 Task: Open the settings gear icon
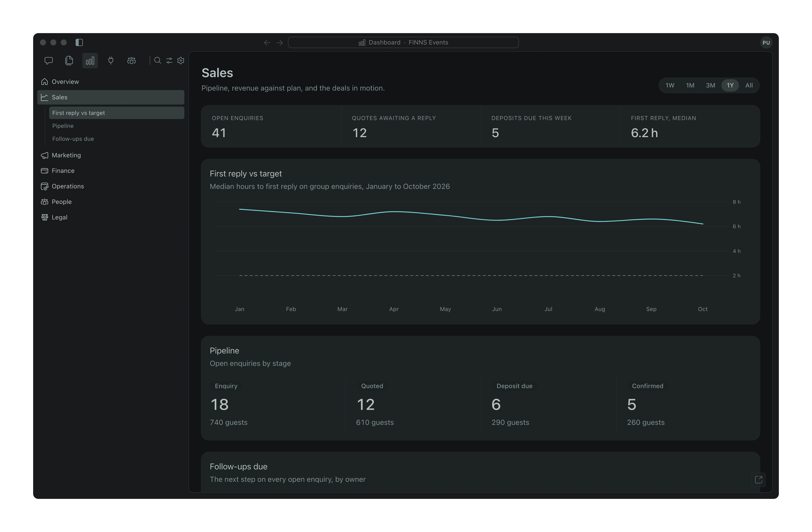pos(181,61)
